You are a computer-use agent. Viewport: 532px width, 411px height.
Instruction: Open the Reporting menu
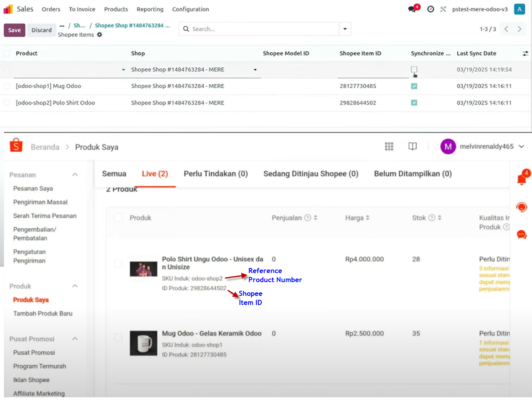pyautogui.click(x=150, y=9)
